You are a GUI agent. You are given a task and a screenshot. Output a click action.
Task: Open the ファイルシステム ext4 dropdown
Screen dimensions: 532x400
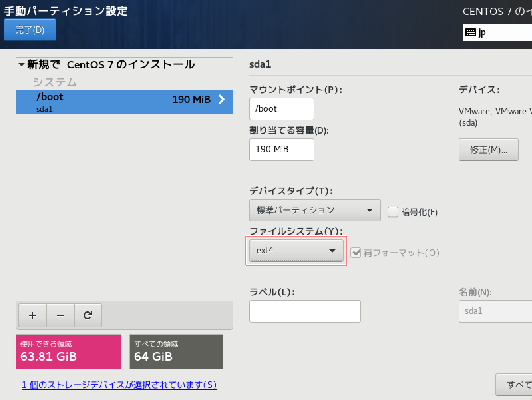[x=296, y=251]
